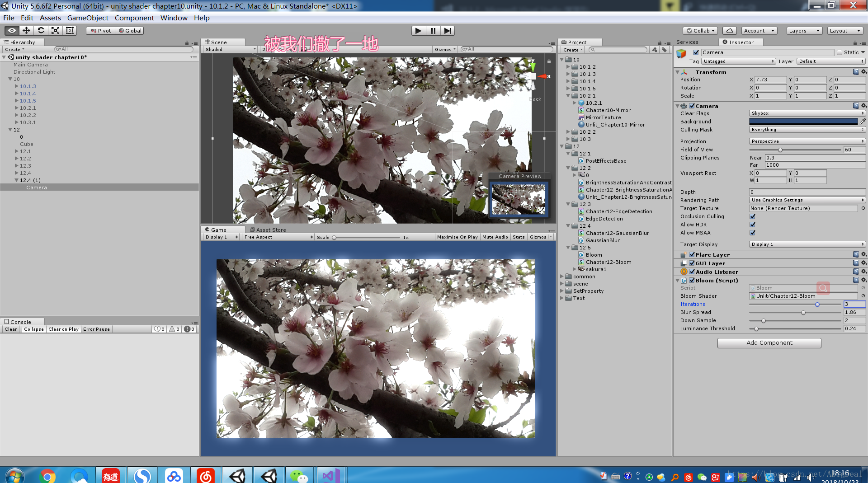Click the Background color eyedropper
Viewport: 868px width, 483px height.
pyautogui.click(x=863, y=122)
